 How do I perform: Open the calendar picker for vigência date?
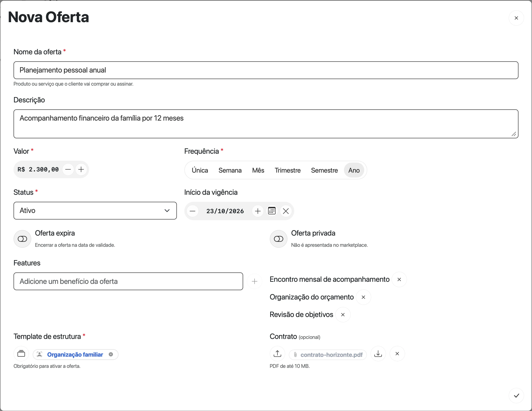(x=272, y=211)
